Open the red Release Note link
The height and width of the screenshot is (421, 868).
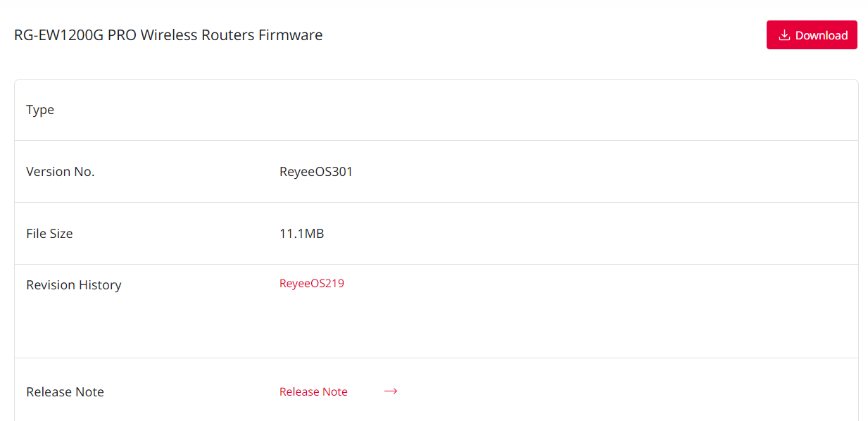pos(313,392)
